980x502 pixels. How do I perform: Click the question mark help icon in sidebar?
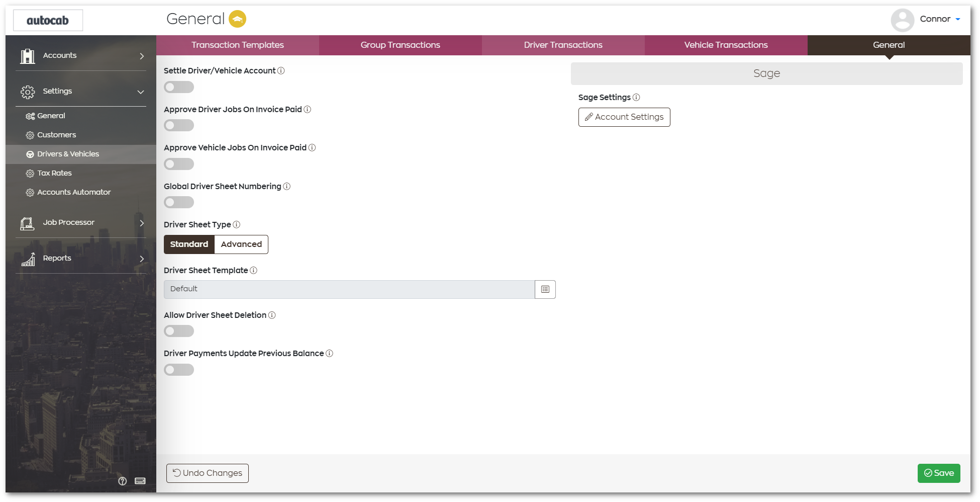click(x=122, y=481)
